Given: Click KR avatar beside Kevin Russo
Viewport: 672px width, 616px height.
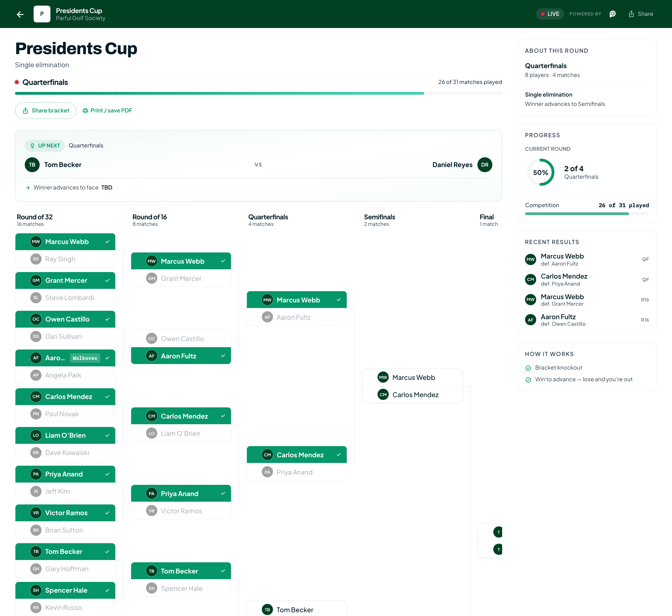Looking at the screenshot, I should (x=36, y=607).
